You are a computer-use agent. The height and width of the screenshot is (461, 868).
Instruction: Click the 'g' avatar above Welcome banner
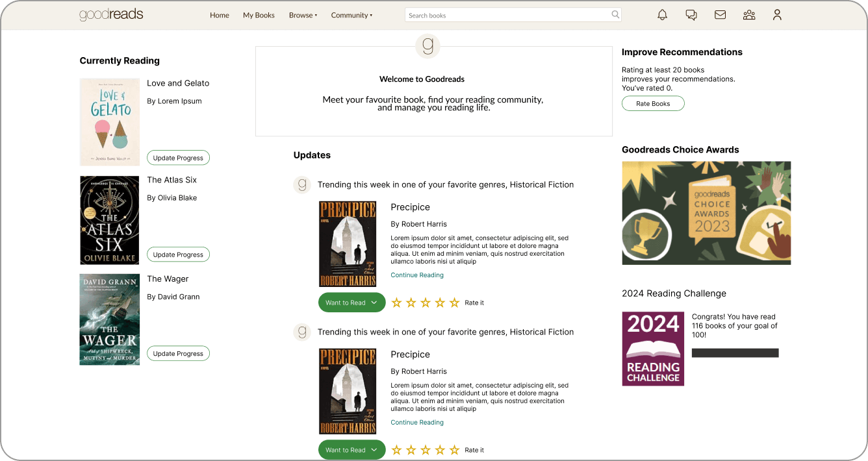pyautogui.click(x=428, y=46)
